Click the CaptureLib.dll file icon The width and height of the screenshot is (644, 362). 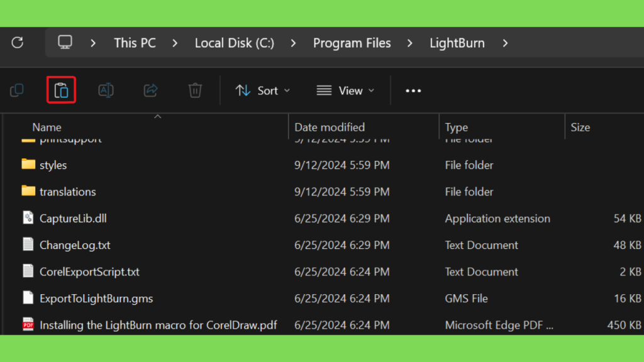click(x=28, y=217)
